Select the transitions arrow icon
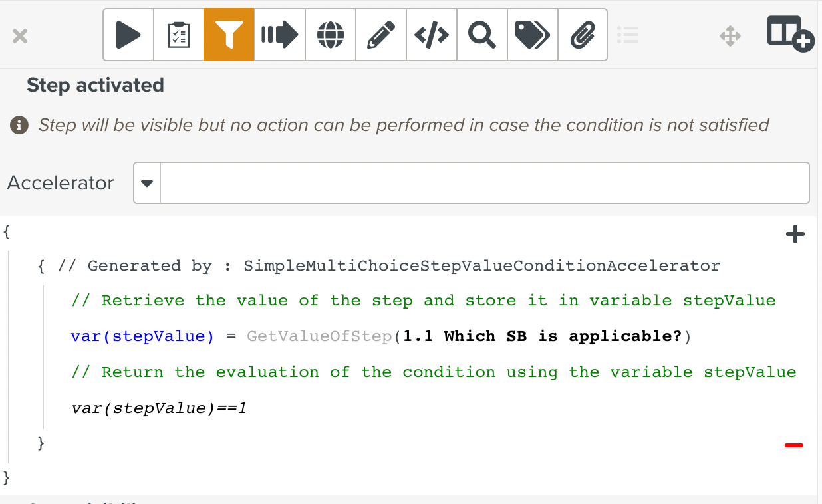Screen dimensions: 822x504 click(x=279, y=34)
